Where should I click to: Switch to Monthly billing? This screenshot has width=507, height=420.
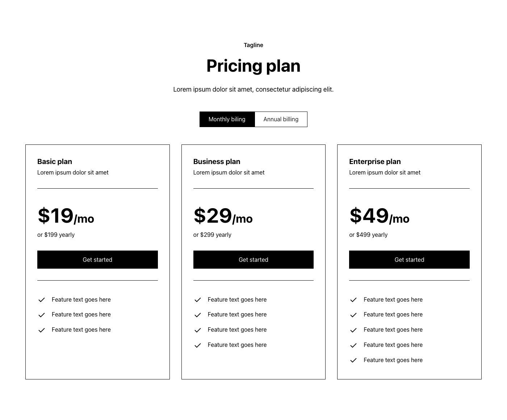coord(227,119)
